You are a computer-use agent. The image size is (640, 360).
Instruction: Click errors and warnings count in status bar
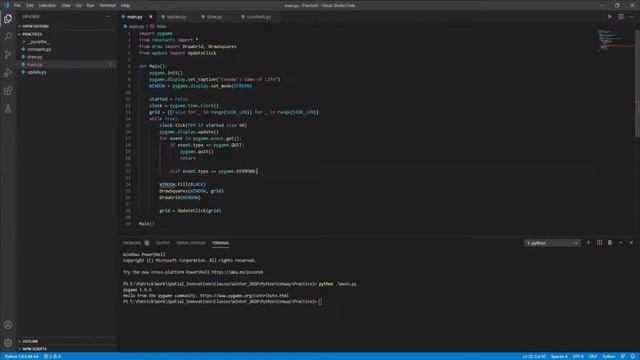pos(52,356)
